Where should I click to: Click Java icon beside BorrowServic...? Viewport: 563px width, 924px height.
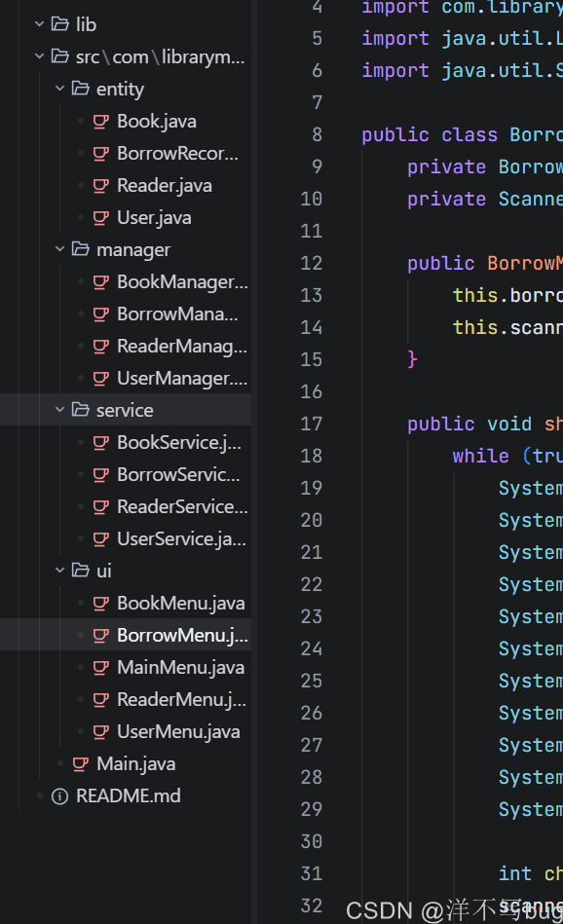point(100,474)
